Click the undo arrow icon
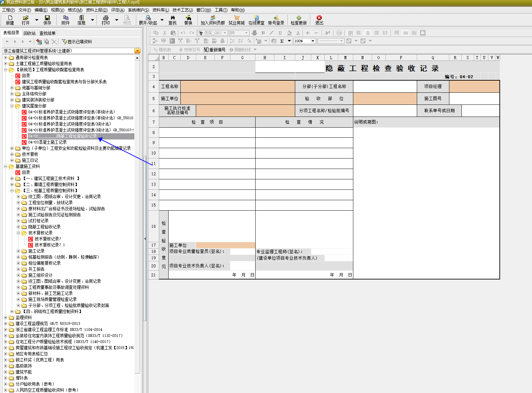 (x=183, y=33)
